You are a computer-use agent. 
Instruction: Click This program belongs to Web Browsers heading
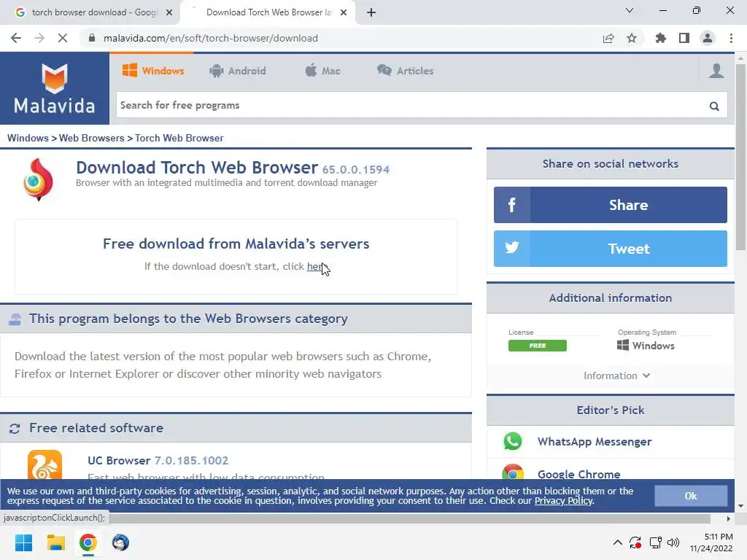pos(188,319)
